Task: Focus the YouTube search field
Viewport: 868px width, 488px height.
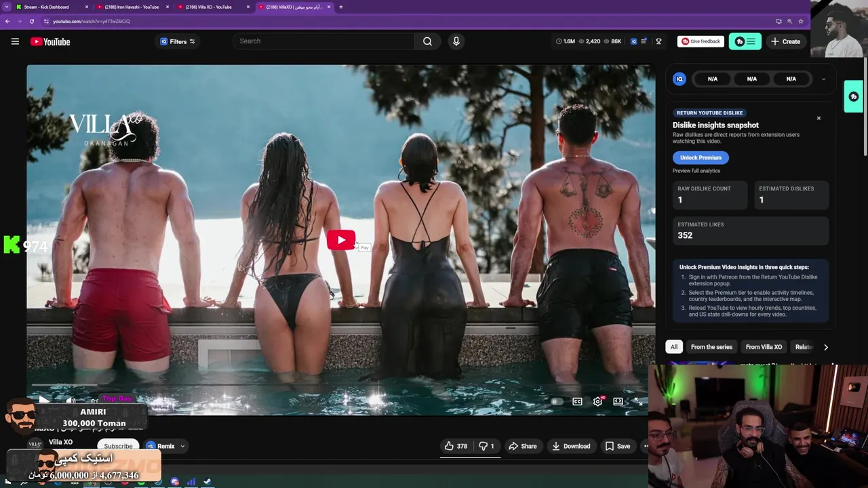Action: (x=323, y=41)
